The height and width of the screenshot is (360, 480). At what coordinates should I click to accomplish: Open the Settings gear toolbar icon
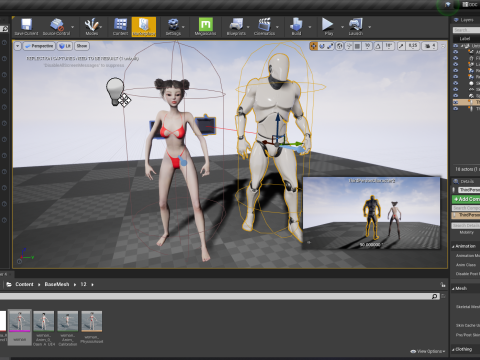point(173,27)
